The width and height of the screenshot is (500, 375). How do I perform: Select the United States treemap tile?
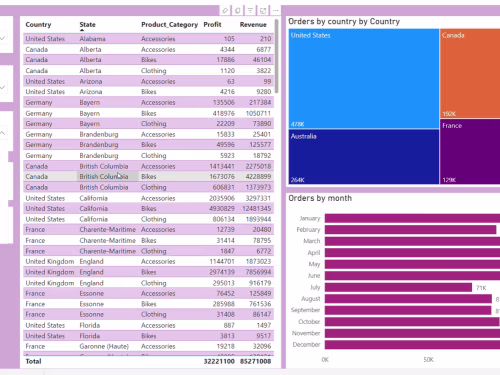pyautogui.click(x=364, y=79)
